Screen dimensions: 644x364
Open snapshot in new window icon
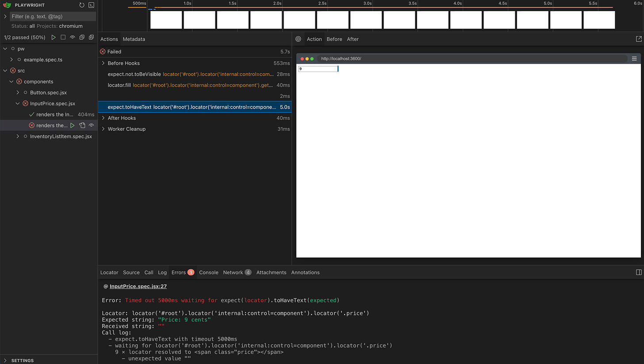[638, 39]
